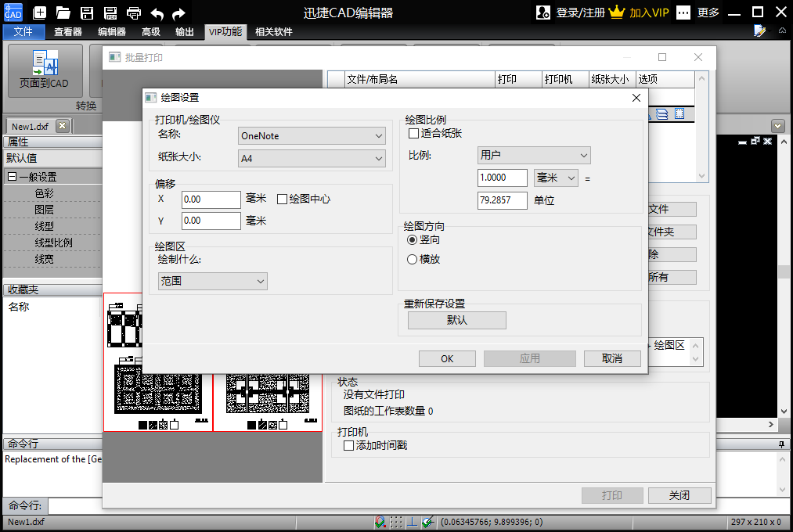Click the drawing sub-window minimize icon
The height and width of the screenshot is (532, 793).
[x=742, y=142]
